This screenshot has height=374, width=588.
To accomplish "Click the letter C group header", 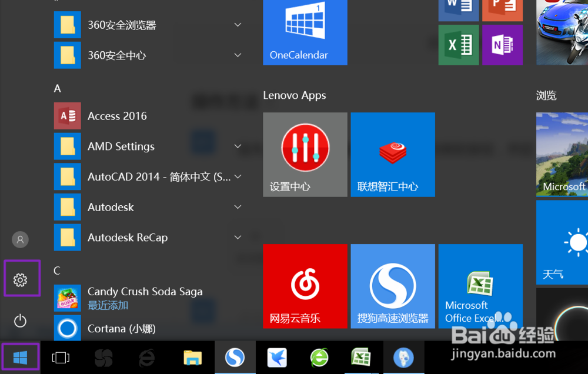I will pos(57,271).
